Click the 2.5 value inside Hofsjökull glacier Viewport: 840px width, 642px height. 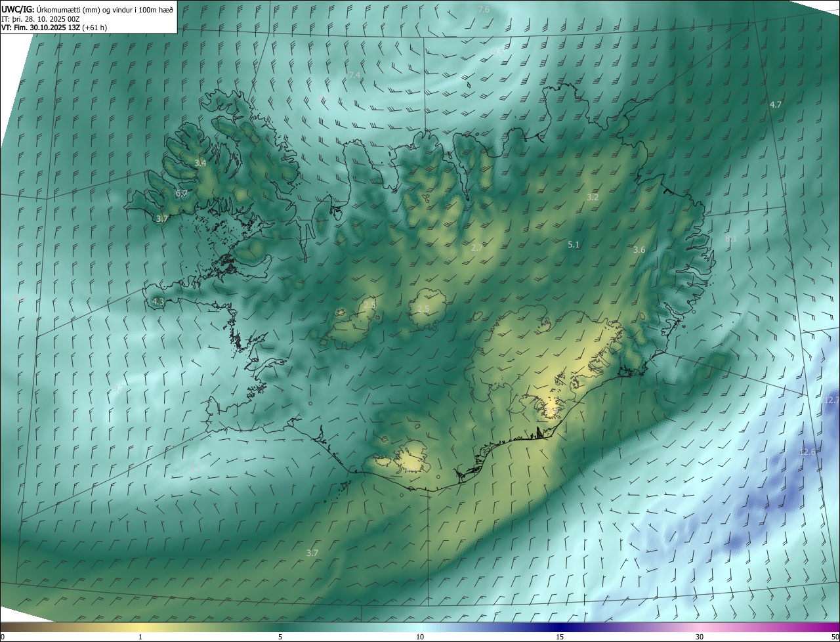(423, 309)
